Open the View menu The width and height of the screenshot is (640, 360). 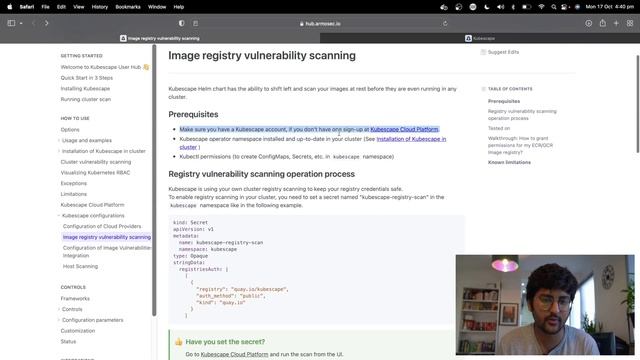[79, 7]
